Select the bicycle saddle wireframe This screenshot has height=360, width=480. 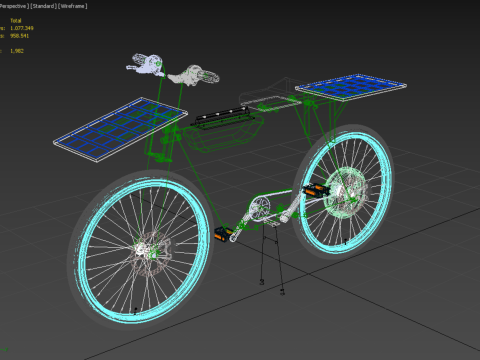coord(270,95)
